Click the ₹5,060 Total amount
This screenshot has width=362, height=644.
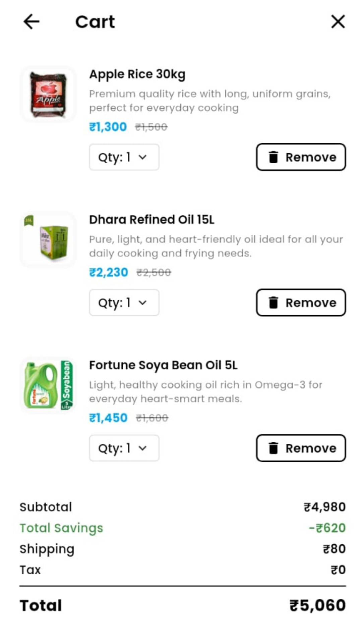(317, 605)
